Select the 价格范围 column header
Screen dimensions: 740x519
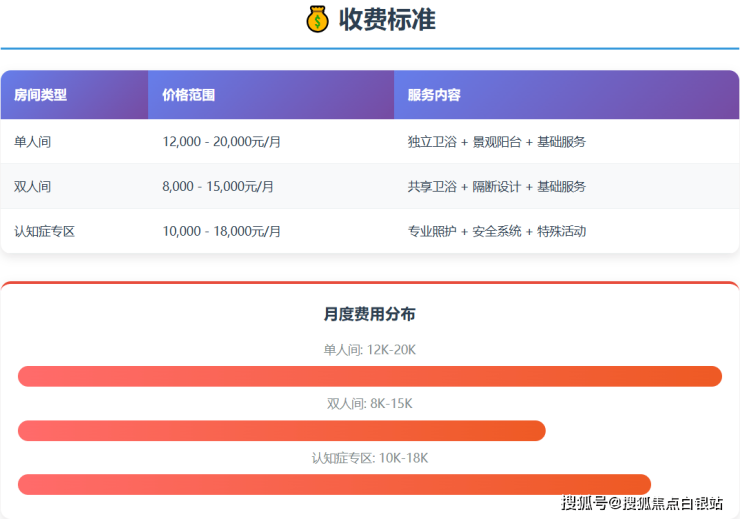[x=188, y=95]
